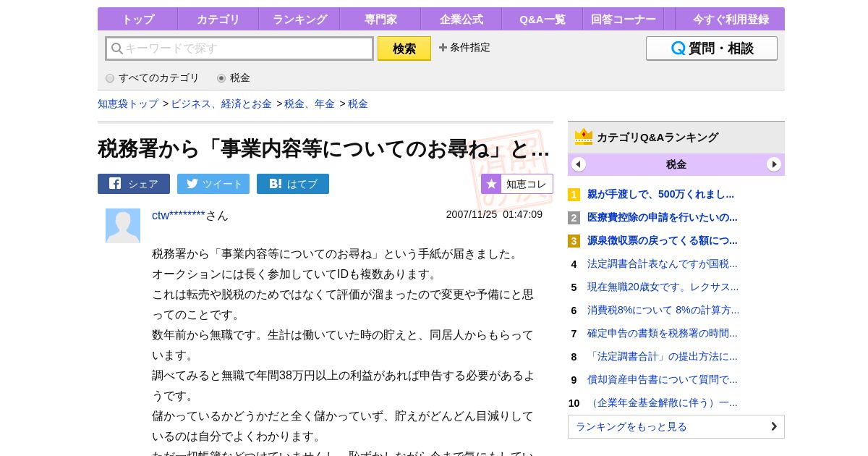Click the magnifier icon in search box
Screen dimensions: 868x456
pos(116,48)
